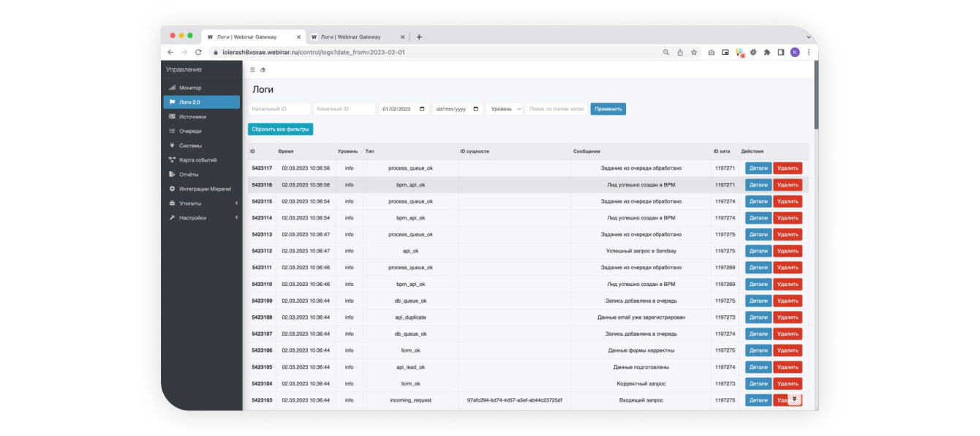The height and width of the screenshot is (436, 980).
Task: Toggle the sidebar hamburger menu icon
Action: (x=252, y=69)
